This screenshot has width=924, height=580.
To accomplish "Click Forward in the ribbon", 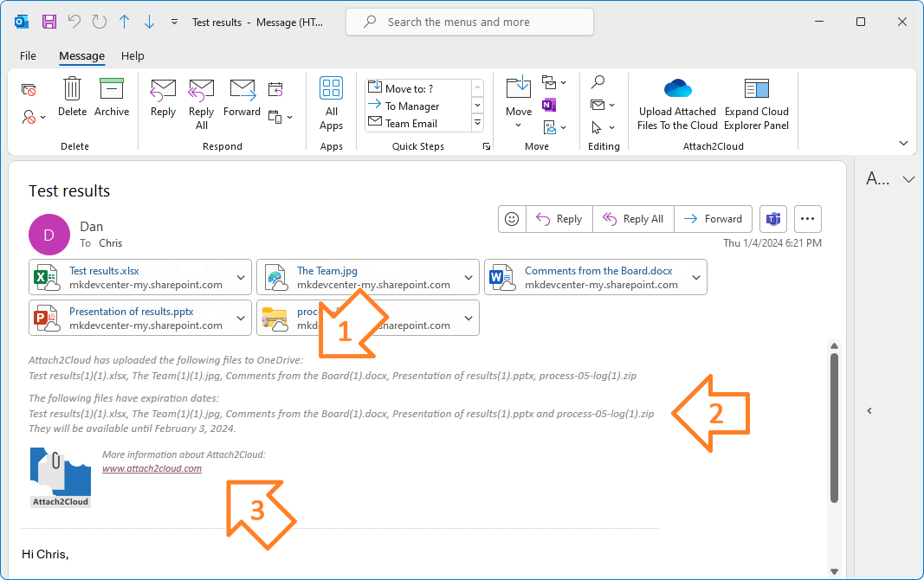I will pos(242,99).
